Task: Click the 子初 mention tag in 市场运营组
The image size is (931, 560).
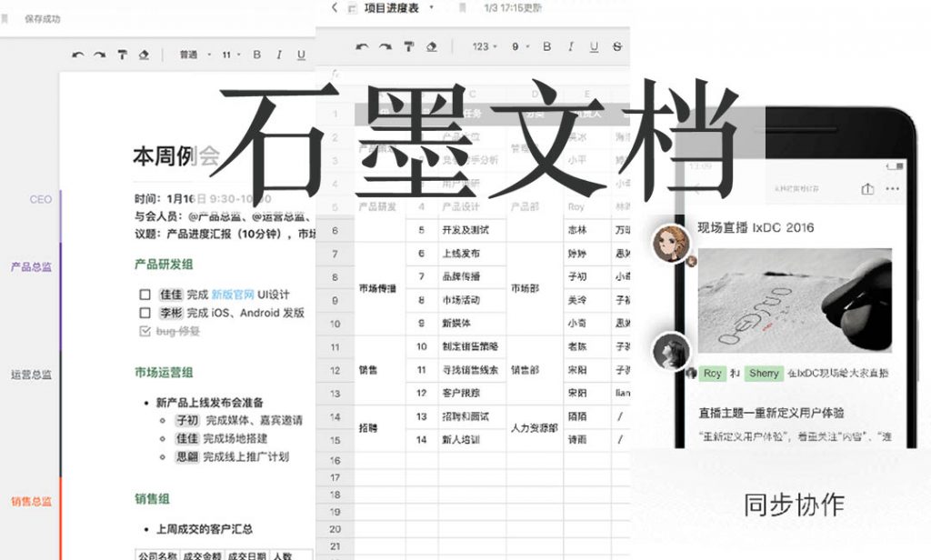Action: tap(187, 420)
